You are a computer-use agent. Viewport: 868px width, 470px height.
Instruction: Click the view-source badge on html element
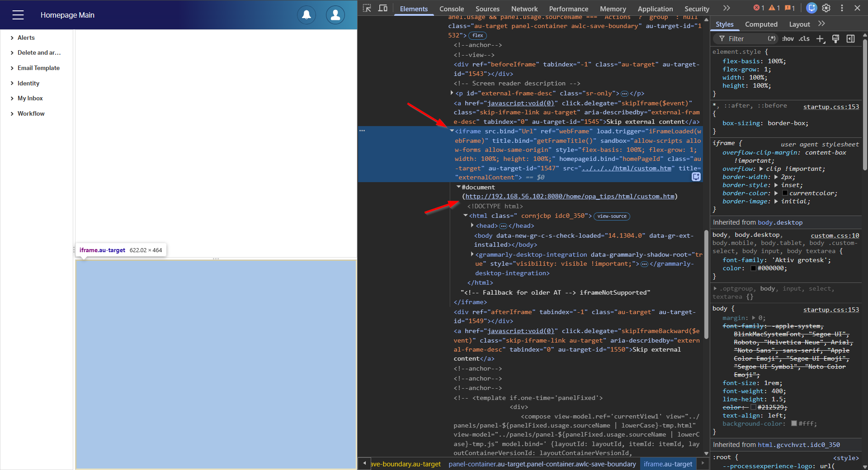(612, 216)
